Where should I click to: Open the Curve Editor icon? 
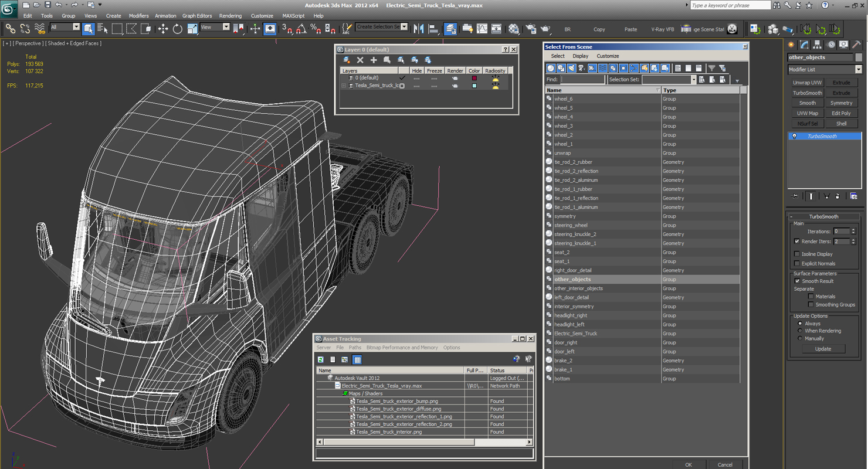click(x=482, y=29)
